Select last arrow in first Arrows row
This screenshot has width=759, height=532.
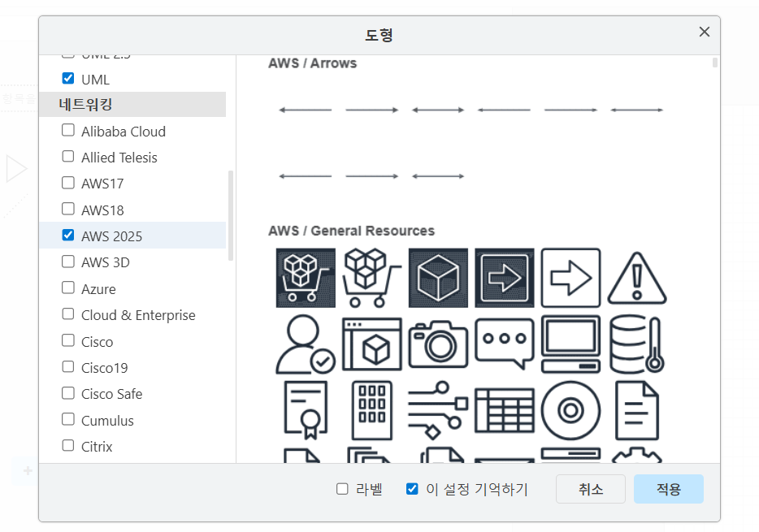(x=637, y=110)
